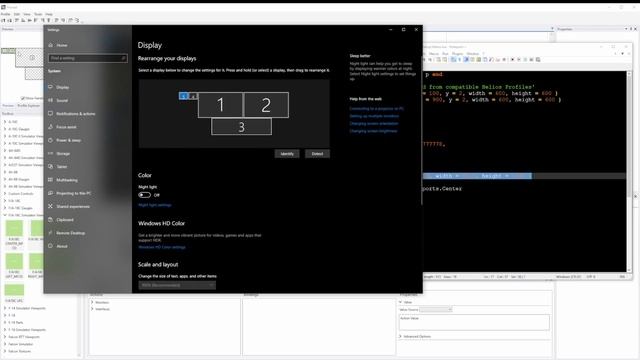Screen dimensions: 640x360
Task: Open Sound settings in sidebar
Action: tap(62, 100)
